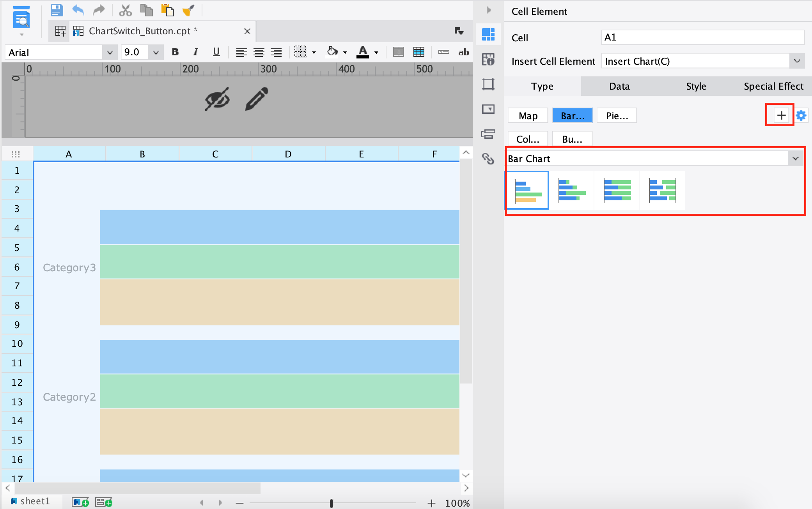This screenshot has height=509, width=812.
Task: Switch to the Data tab
Action: (619, 86)
